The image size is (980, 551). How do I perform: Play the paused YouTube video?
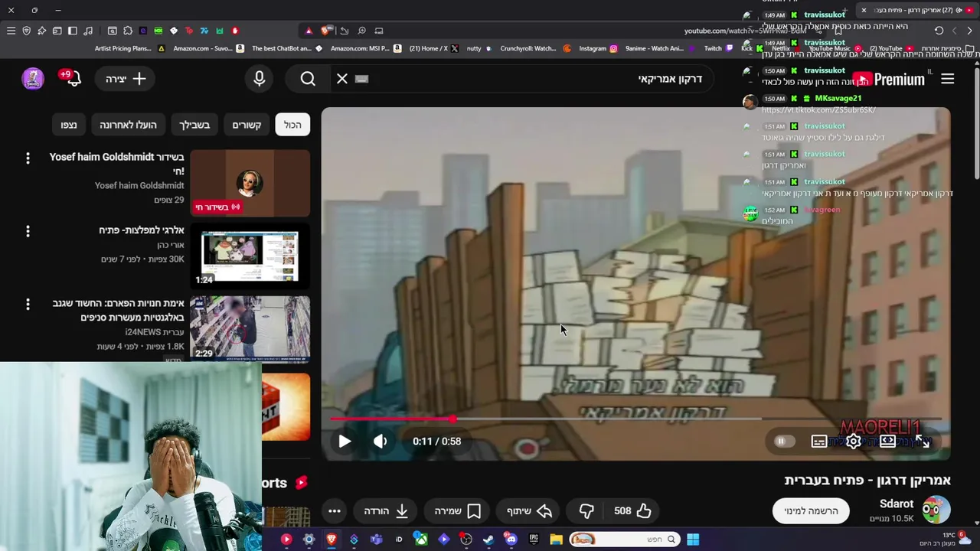click(345, 442)
